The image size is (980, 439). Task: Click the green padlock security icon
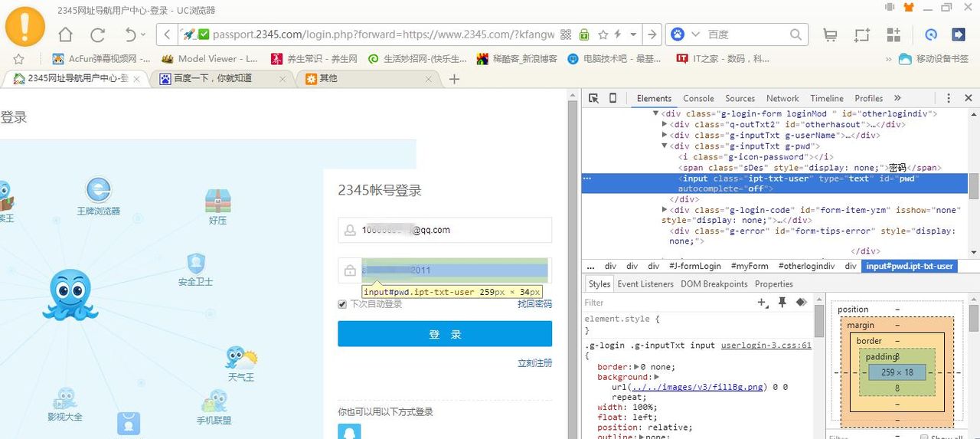[x=584, y=34]
